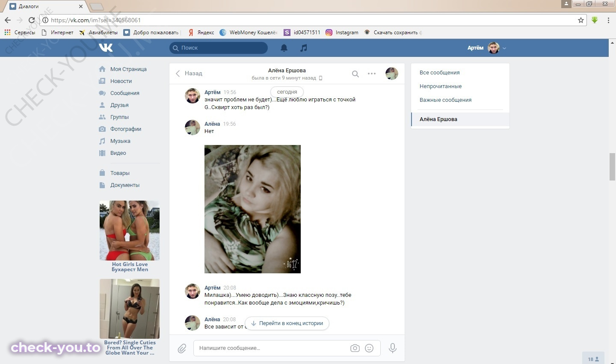
Task: Bookmark this page with the star icon
Action: [x=581, y=20]
